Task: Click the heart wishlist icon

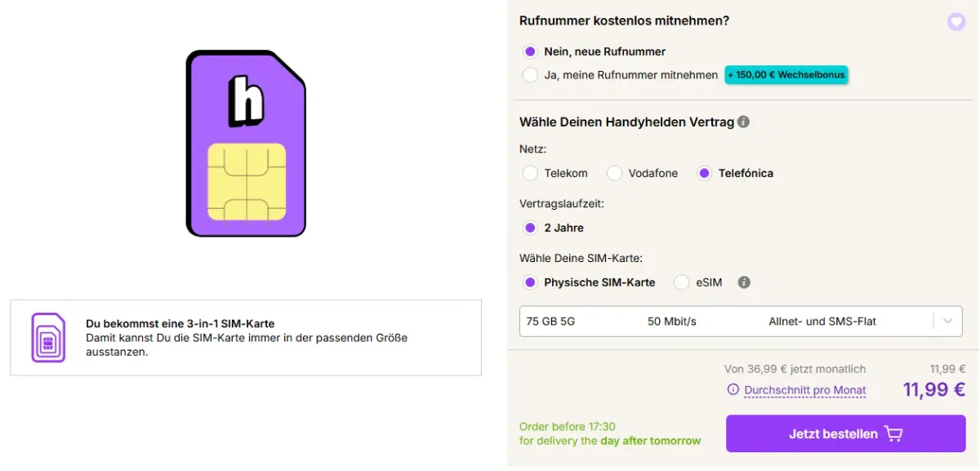Action: 956,21
